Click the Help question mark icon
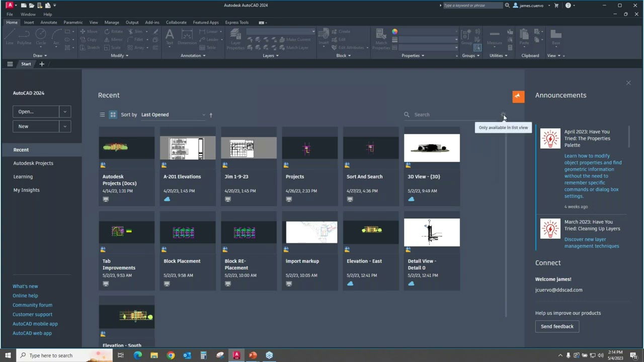This screenshot has width=644, height=362. tap(568, 6)
